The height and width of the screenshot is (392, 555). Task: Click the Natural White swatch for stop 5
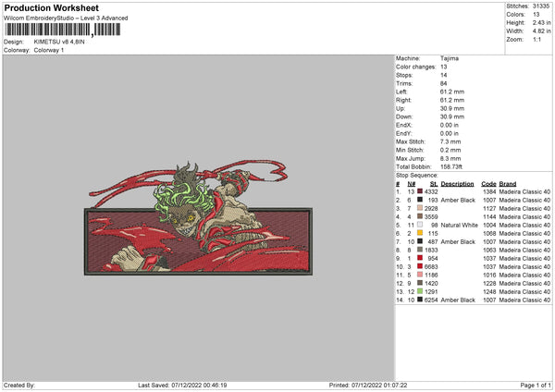pos(420,225)
